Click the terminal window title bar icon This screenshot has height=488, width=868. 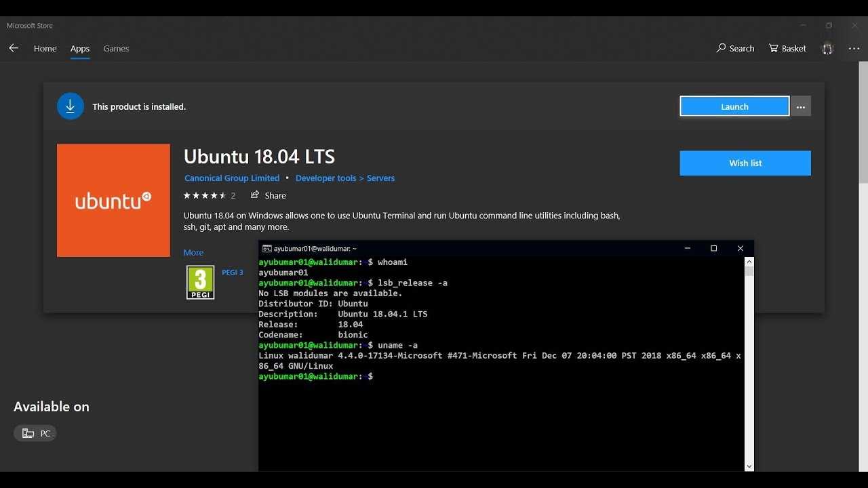coord(267,249)
